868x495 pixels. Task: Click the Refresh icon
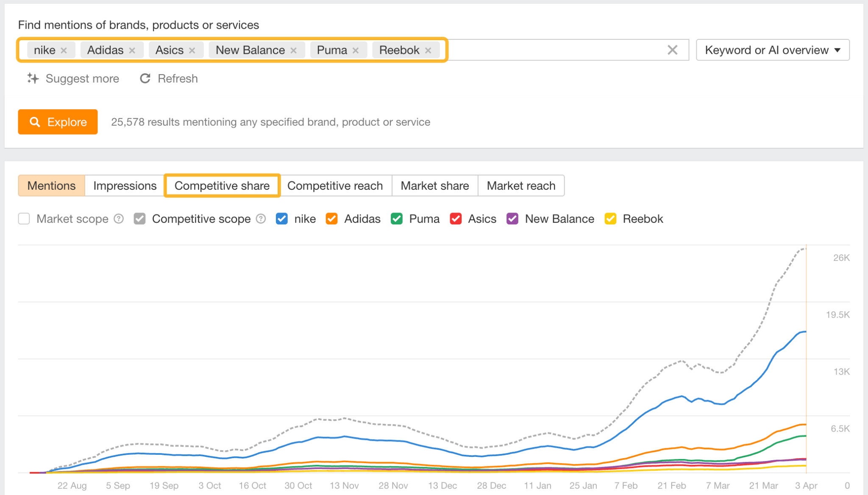(145, 78)
